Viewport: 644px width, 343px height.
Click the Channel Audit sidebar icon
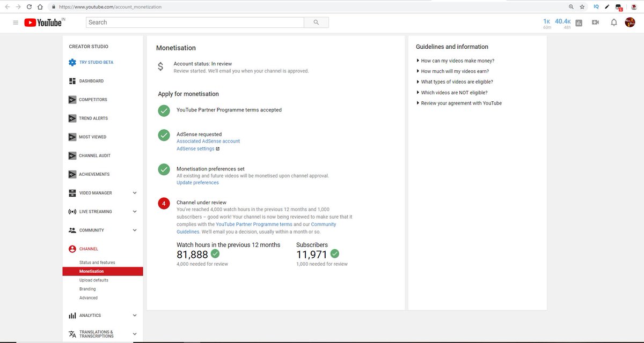[x=72, y=156]
